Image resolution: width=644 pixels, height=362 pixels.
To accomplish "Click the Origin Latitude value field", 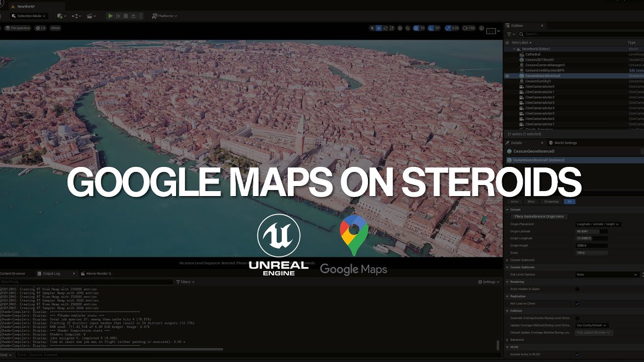I will (x=592, y=231).
